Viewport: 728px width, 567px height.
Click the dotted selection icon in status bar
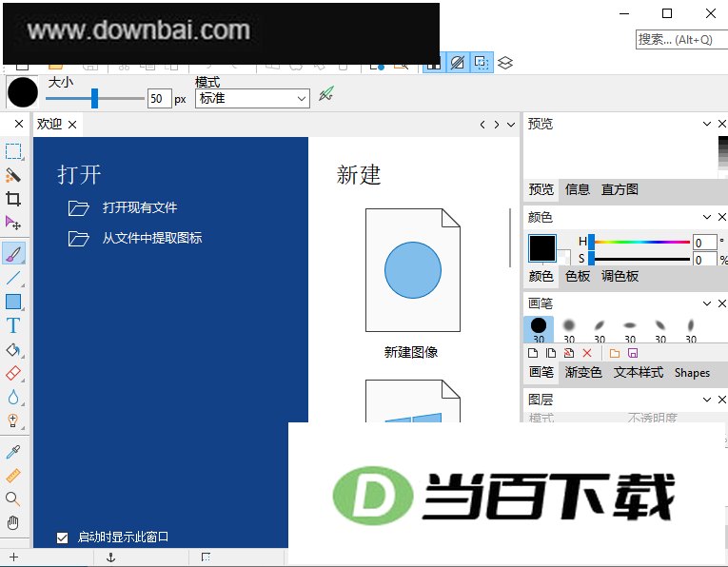point(207,557)
